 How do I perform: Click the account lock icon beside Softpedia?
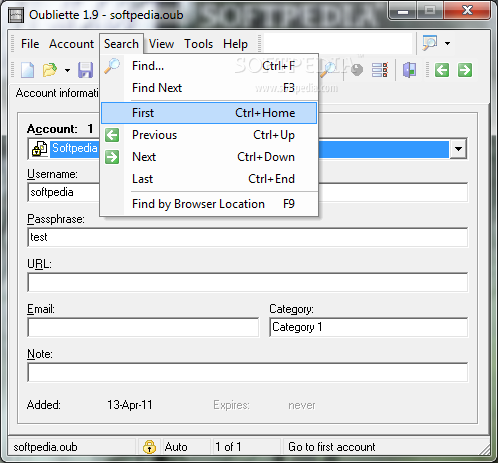(39, 148)
